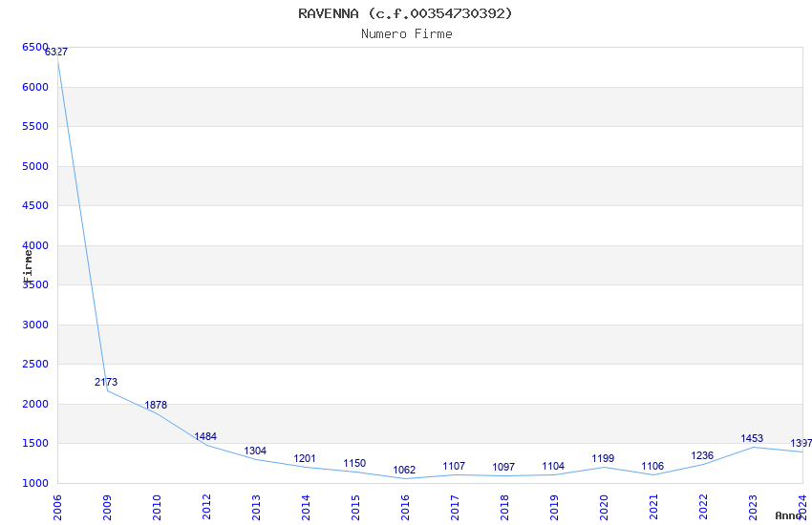Click the x-axis year 2023
This screenshot has height=525, width=812.
(x=753, y=508)
